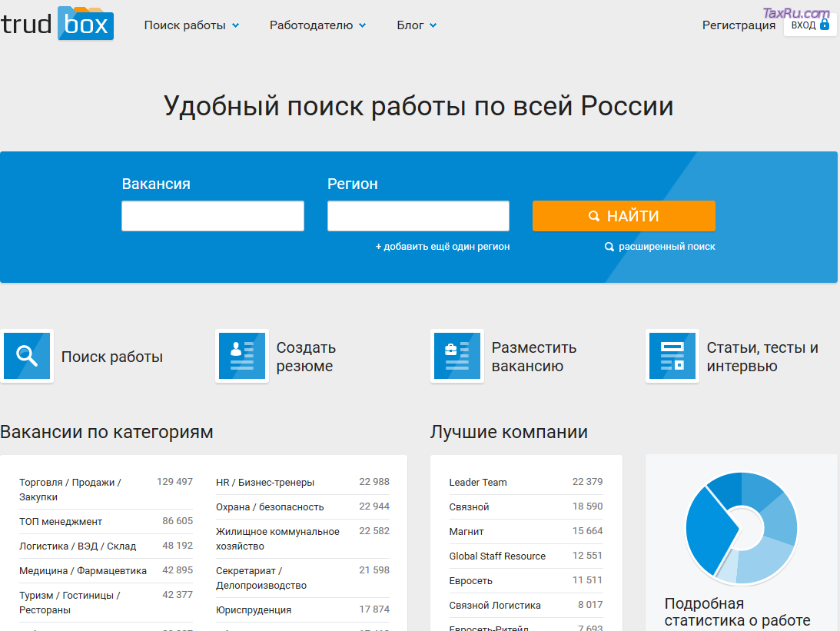The image size is (840, 631).
Task: Click the lock icon beside ВХОД
Action: pos(825,25)
